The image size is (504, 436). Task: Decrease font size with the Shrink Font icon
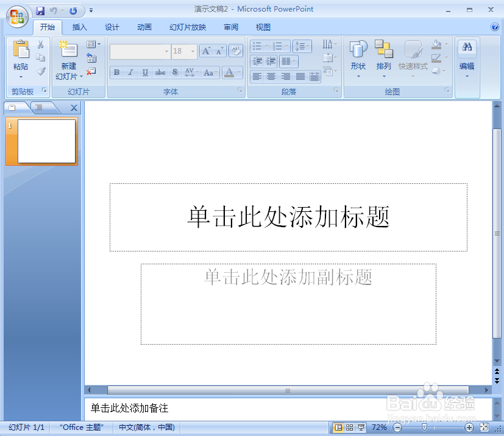pos(220,51)
